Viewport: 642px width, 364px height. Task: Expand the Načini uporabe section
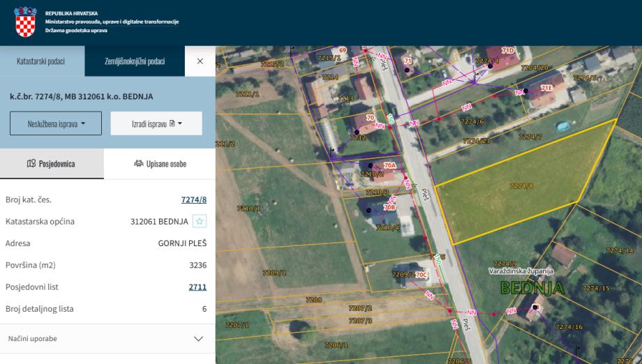[x=107, y=338]
